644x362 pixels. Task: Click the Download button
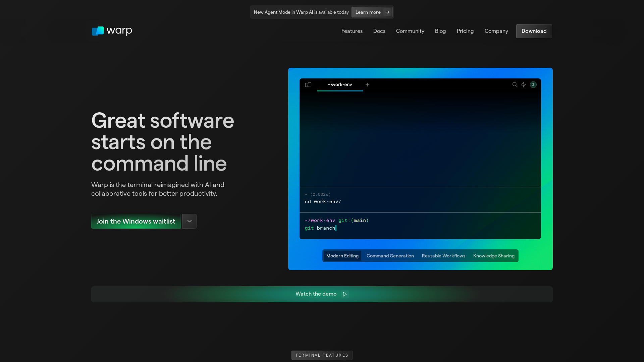point(534,31)
